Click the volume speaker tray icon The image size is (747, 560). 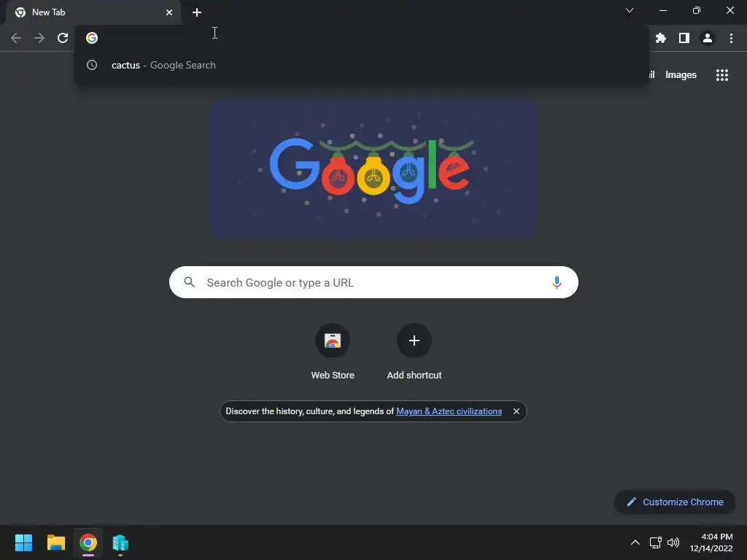click(673, 542)
